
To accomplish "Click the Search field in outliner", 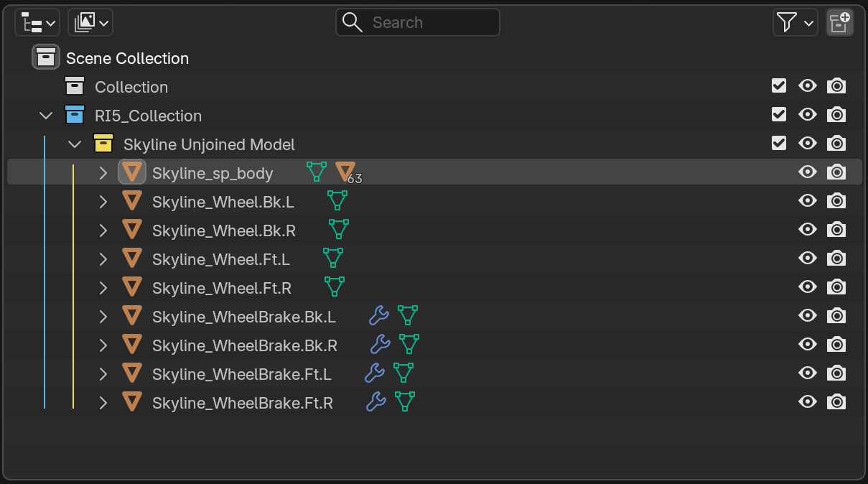I will coord(418,22).
